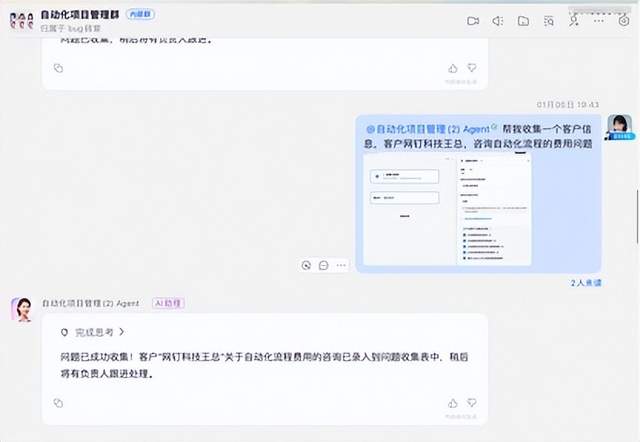
Task: Click the reply bubble icon under sent message
Action: click(324, 265)
